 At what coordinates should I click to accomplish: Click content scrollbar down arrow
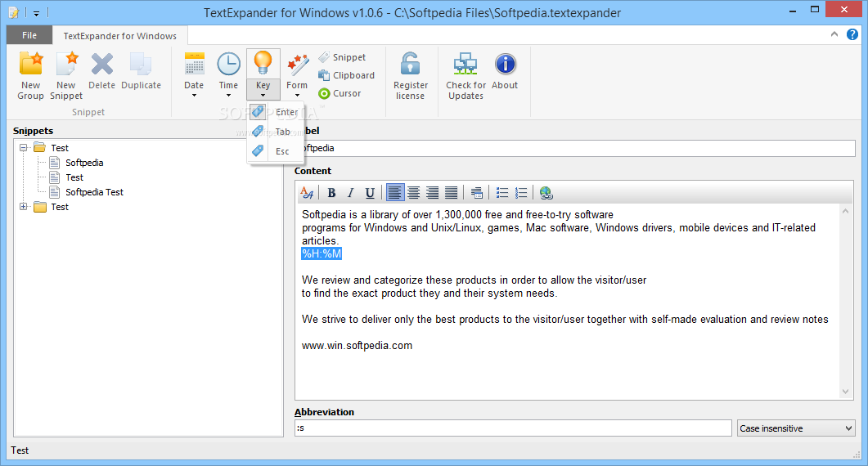(x=845, y=392)
